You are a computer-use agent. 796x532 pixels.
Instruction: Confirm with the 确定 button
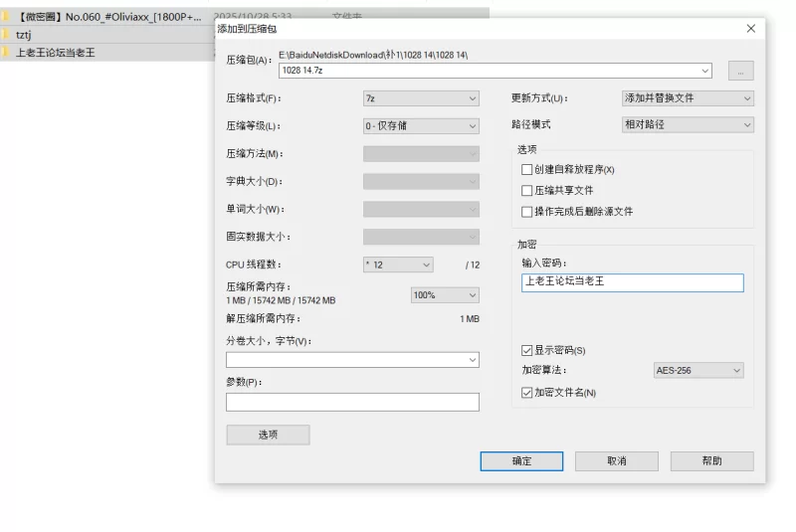(x=521, y=461)
